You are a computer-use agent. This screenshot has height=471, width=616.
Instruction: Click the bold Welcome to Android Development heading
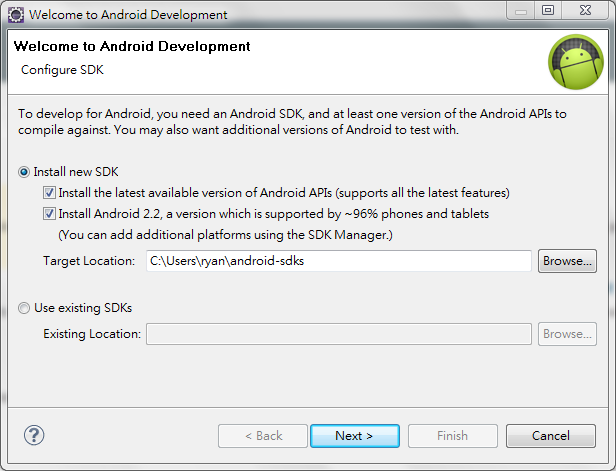(132, 46)
